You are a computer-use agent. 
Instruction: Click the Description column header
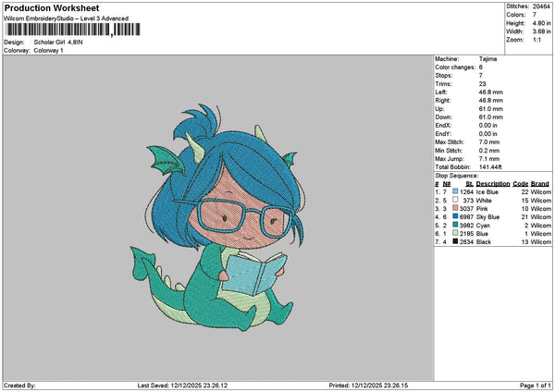pos(493,184)
